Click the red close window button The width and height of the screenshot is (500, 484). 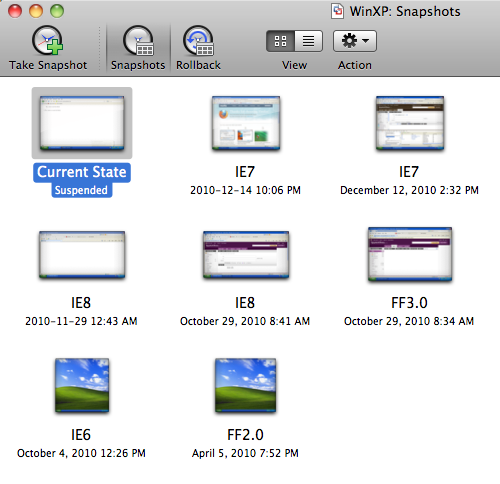[x=15, y=11]
